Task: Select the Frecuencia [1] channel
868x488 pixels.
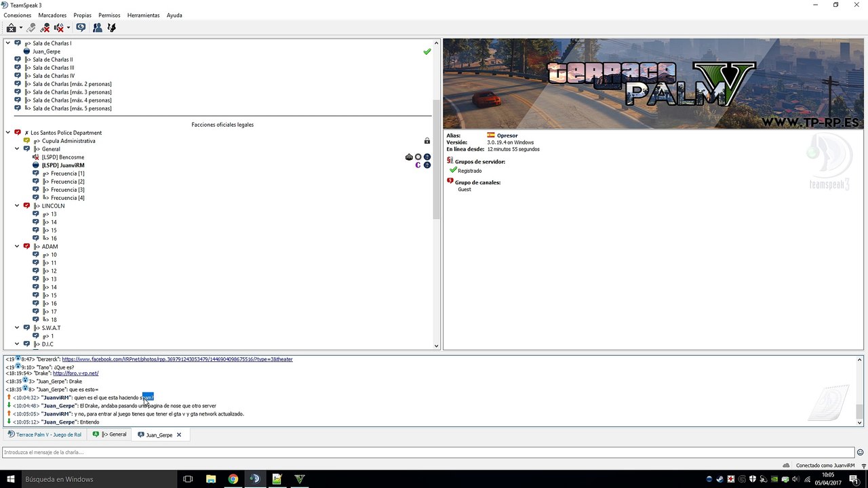Action: (67, 174)
